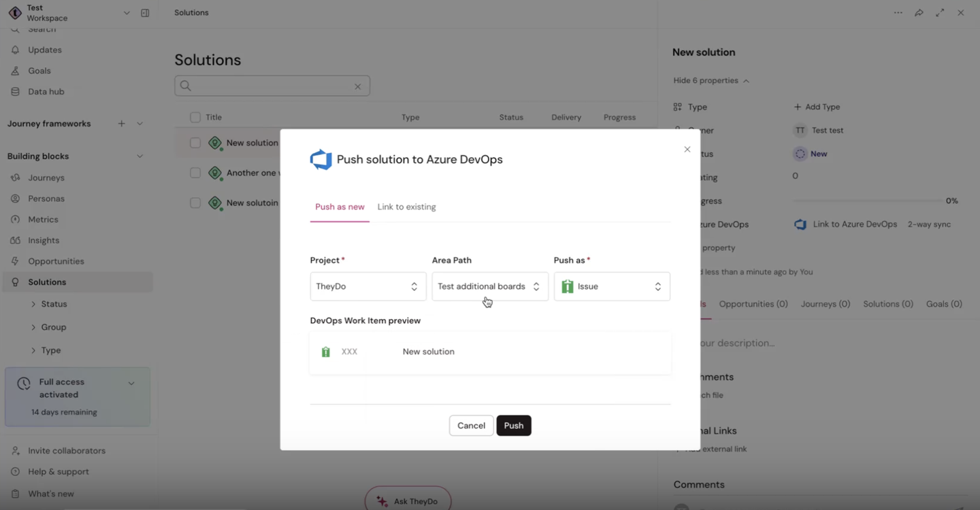The width and height of the screenshot is (980, 510).
Task: Click the Metrics gauge icon
Action: coord(15,219)
